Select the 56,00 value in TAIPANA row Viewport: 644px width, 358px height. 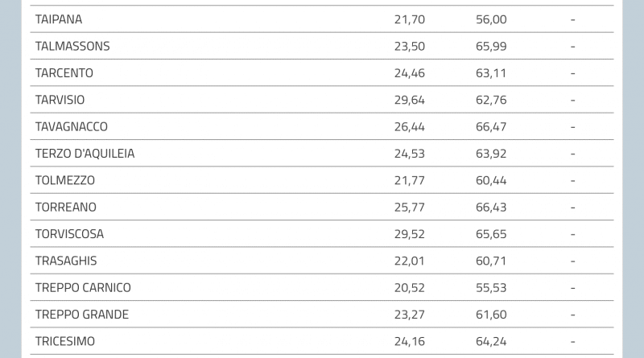pyautogui.click(x=491, y=19)
